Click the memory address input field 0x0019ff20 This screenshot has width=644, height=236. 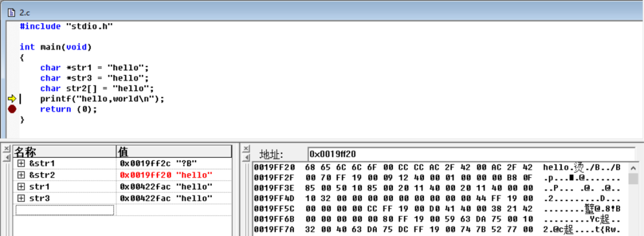tap(471, 154)
